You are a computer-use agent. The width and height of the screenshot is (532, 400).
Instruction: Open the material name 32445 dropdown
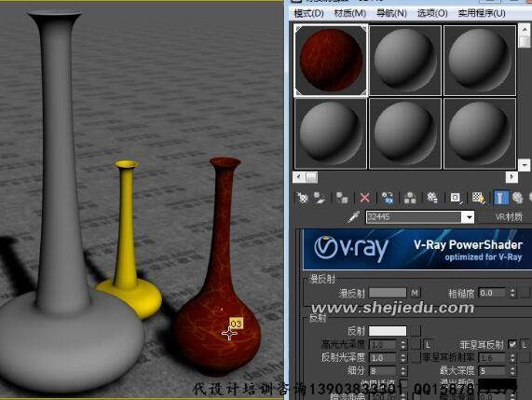[470, 217]
